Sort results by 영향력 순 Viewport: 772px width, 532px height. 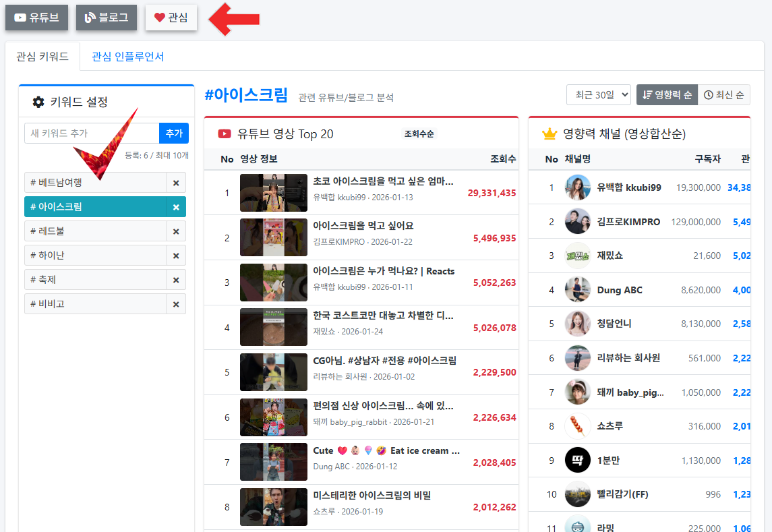(667, 95)
